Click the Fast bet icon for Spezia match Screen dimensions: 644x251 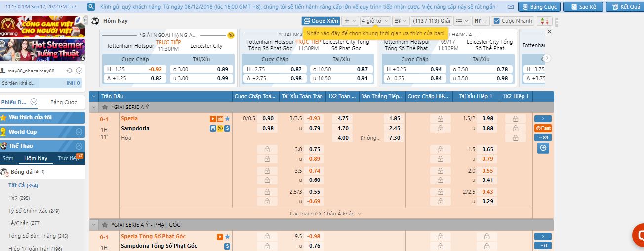point(543,128)
